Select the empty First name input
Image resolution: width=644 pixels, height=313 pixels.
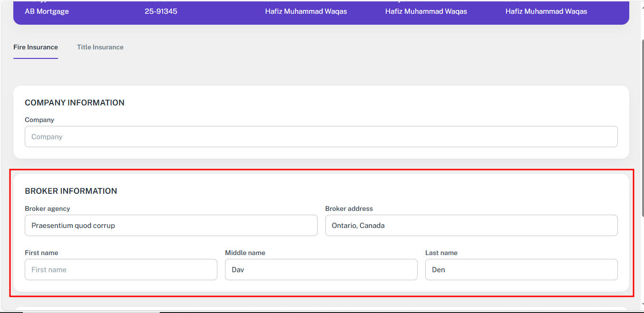121,270
